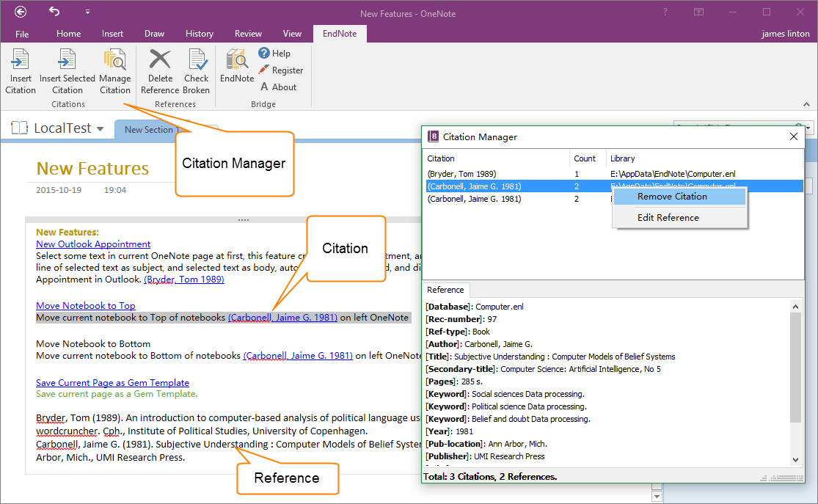The image size is (818, 504).
Task: Expand the LocalTest notebook dropdown
Action: (101, 129)
